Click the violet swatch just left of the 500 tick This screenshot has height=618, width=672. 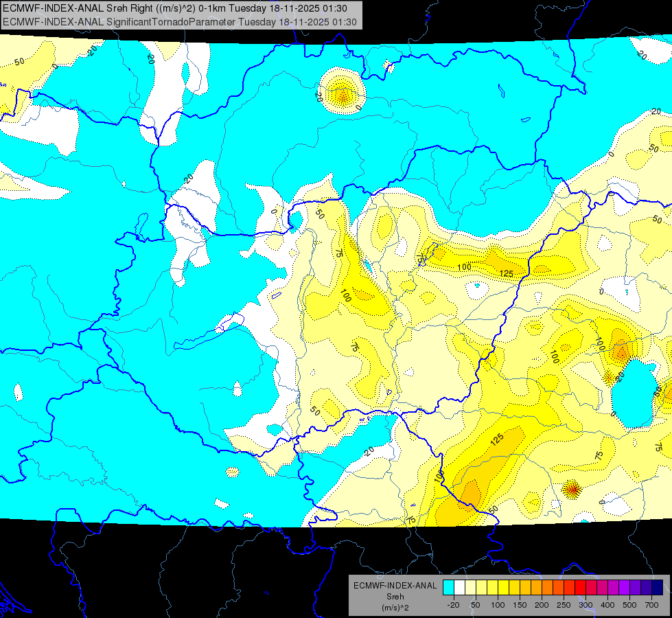tap(625, 588)
